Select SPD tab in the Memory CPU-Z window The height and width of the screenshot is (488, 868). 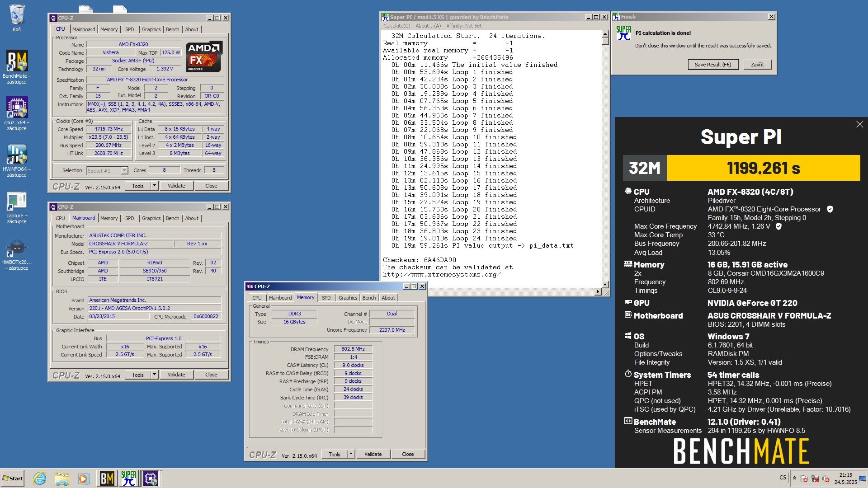point(326,298)
